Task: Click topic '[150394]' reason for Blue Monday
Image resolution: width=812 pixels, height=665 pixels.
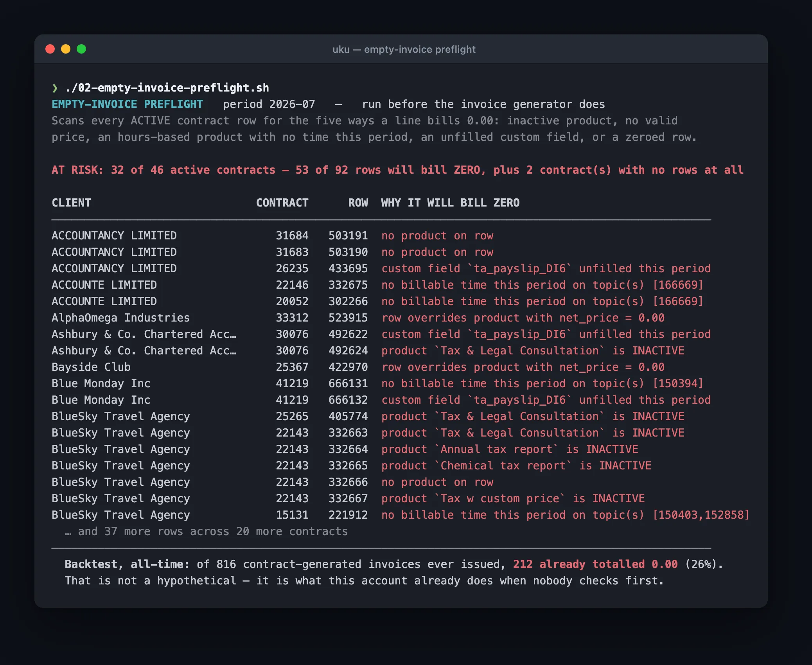Action: [x=542, y=383]
